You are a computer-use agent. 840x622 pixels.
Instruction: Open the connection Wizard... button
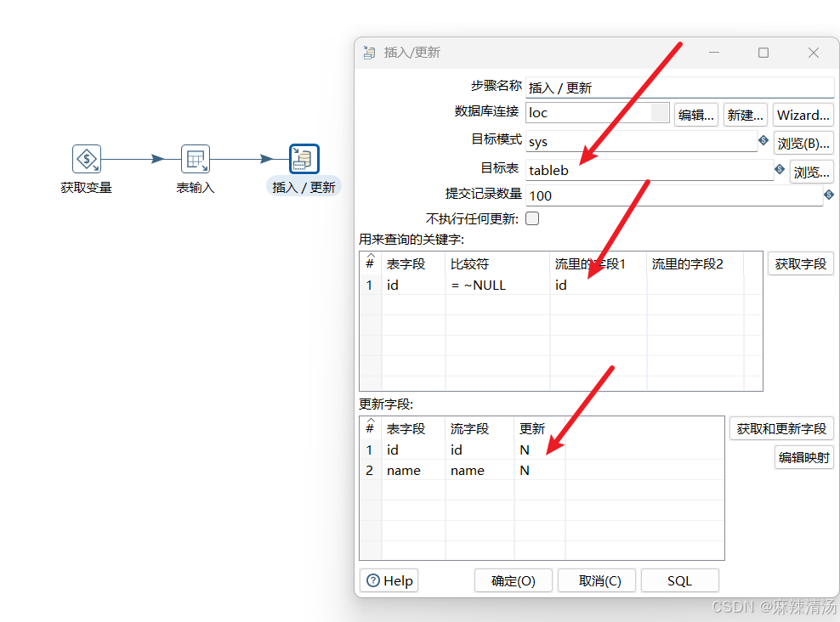(803, 115)
